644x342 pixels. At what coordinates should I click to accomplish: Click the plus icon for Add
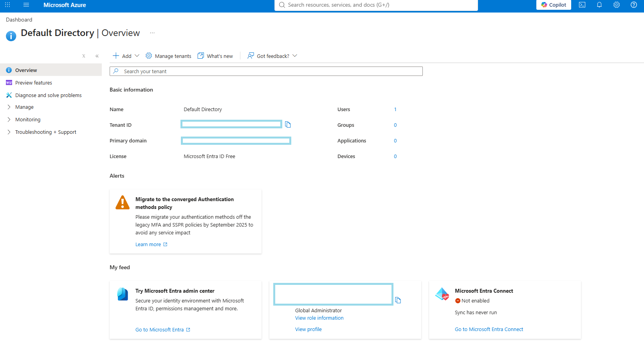point(116,56)
